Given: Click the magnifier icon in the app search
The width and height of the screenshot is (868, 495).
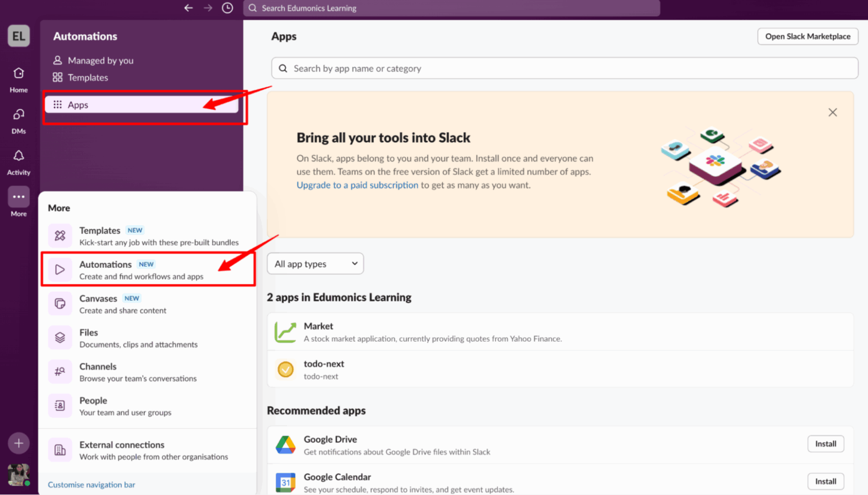Looking at the screenshot, I should point(283,69).
